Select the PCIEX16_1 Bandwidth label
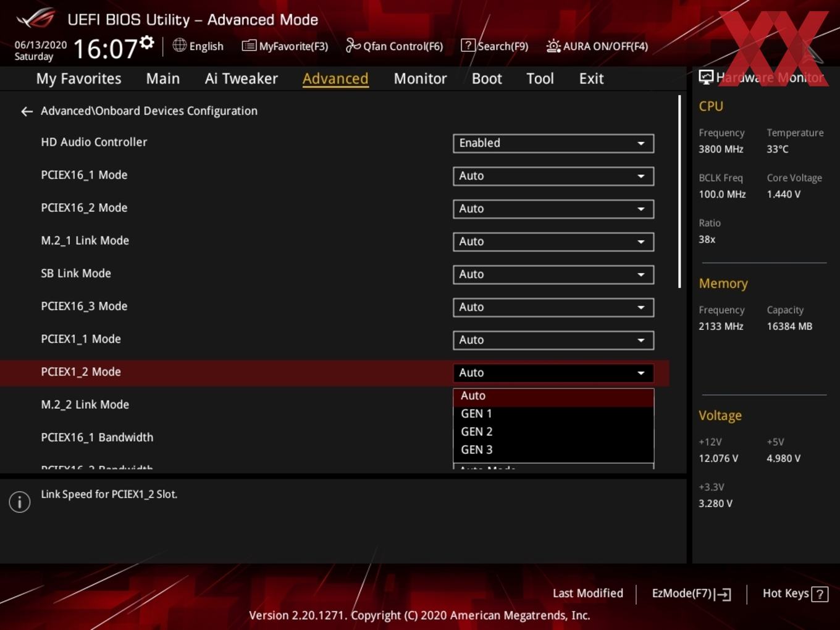This screenshot has height=630, width=840. coord(97,437)
